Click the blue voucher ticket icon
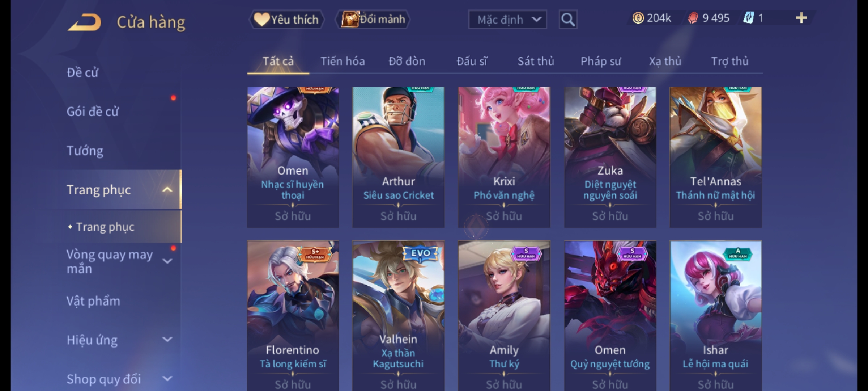The image size is (868, 391). click(x=748, y=18)
